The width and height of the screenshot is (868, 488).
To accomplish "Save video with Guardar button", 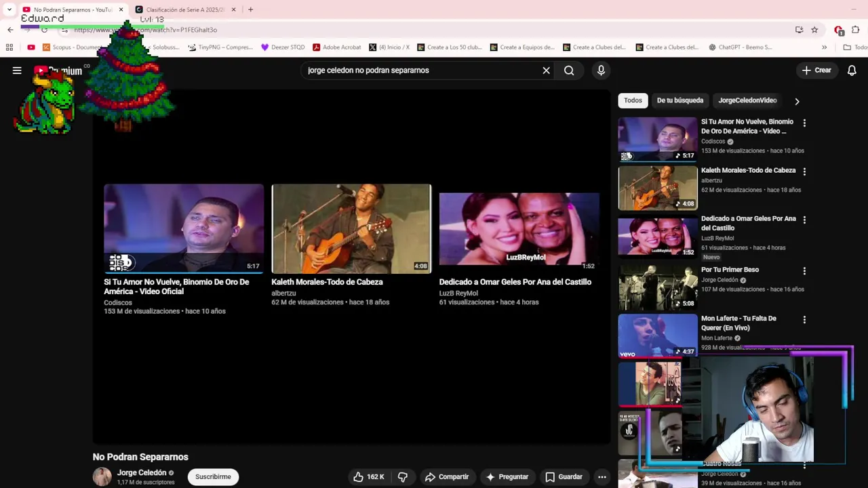I will click(564, 476).
